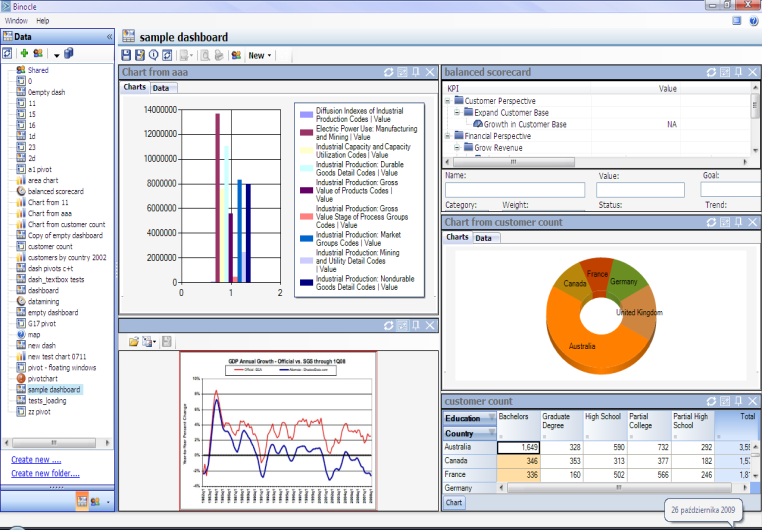Screen dimensions: 762x530
Task: Open the Help menu
Action: [x=43, y=21]
